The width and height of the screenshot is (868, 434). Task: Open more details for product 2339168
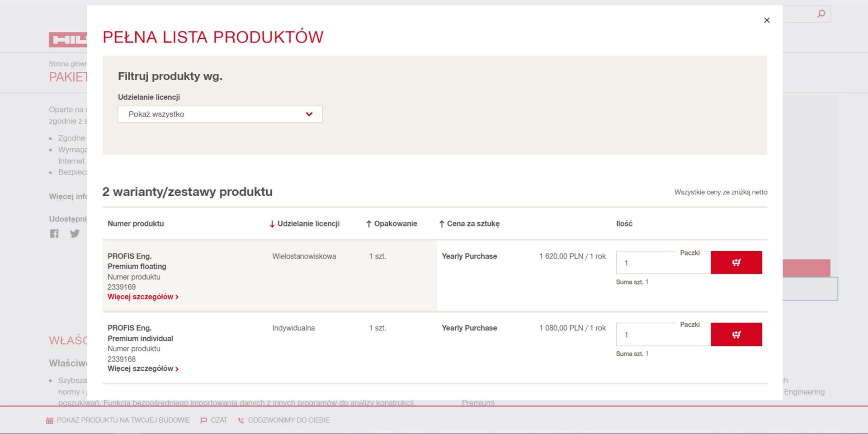point(143,369)
